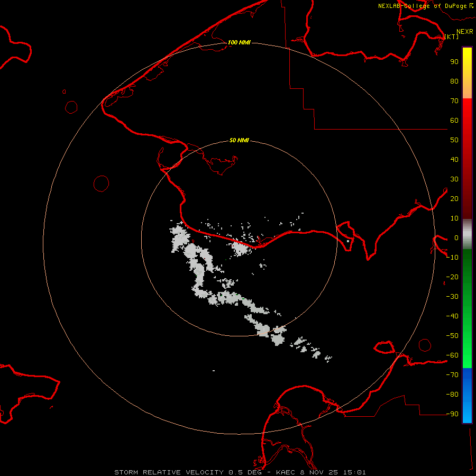The image size is (476, 476).
Task: Click the 40 value on velocity scale
Action: (454, 159)
